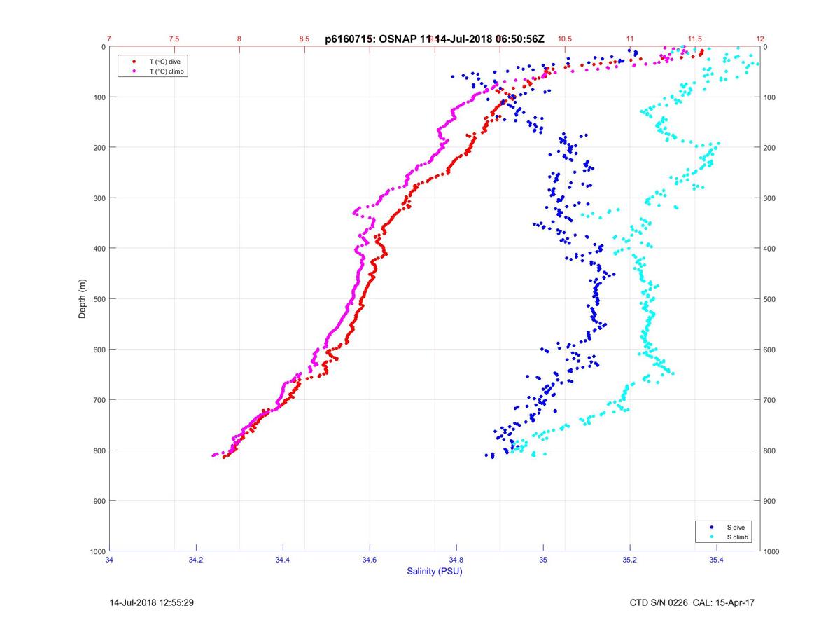Click the '200' tick on the left depth axis
Screen dimensions: 840x620
click(x=99, y=148)
